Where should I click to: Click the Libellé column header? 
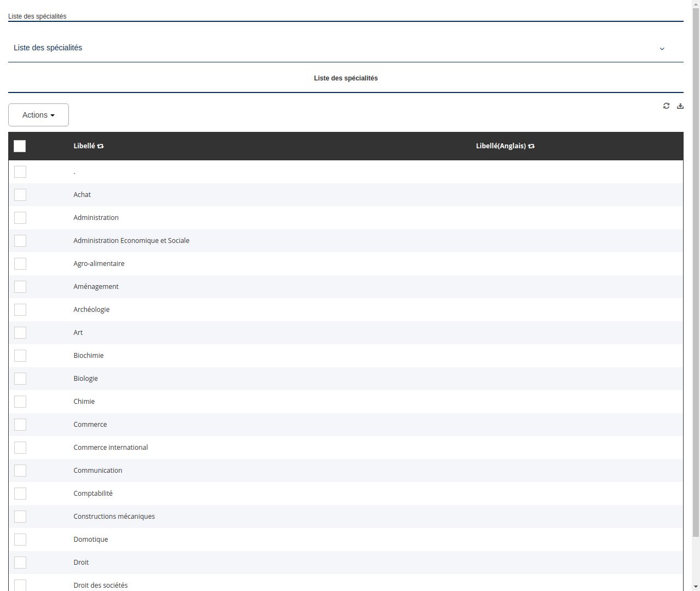[85, 146]
